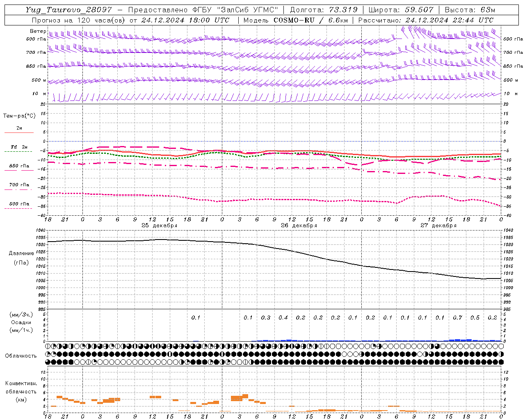525x420 pixels.
Task: Click the Осадки precipitation label
Action: tap(21, 322)
